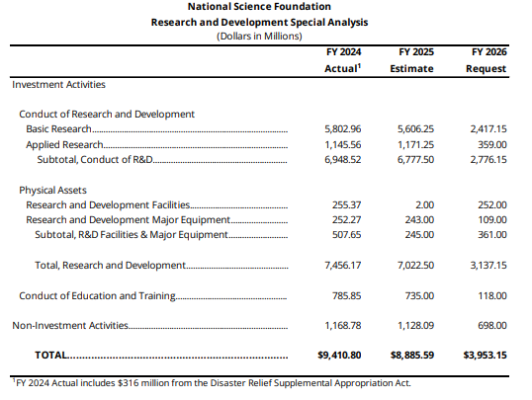Click Applied Research value 1,171.25
This screenshot has width=532, height=400.
coord(415,145)
